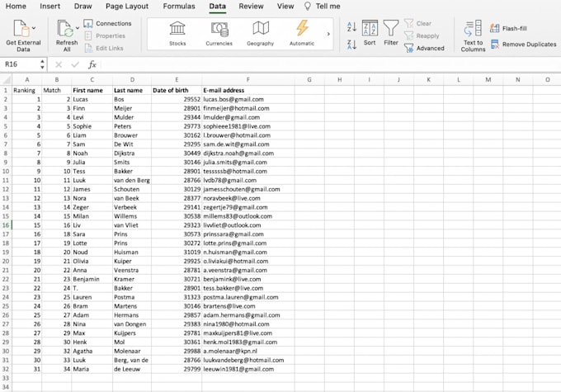
Task: Confirm formula entry checkmark
Action: pos(75,65)
